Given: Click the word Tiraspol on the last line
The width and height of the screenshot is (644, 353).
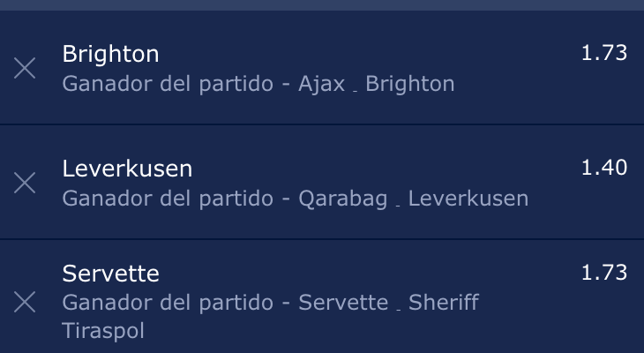Looking at the screenshot, I should [102, 332].
